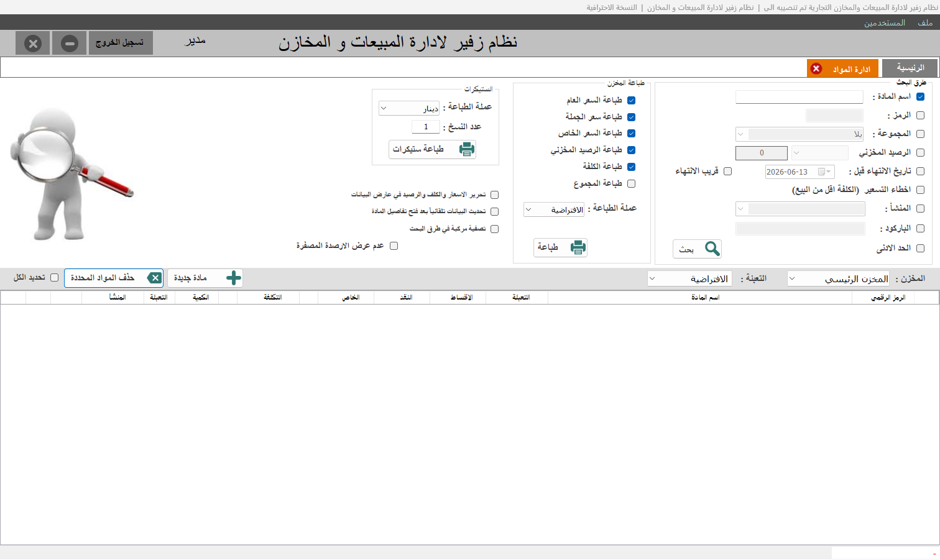The width and height of the screenshot is (940, 560).
Task: Click the الرمز input field
Action: pyautogui.click(x=834, y=115)
